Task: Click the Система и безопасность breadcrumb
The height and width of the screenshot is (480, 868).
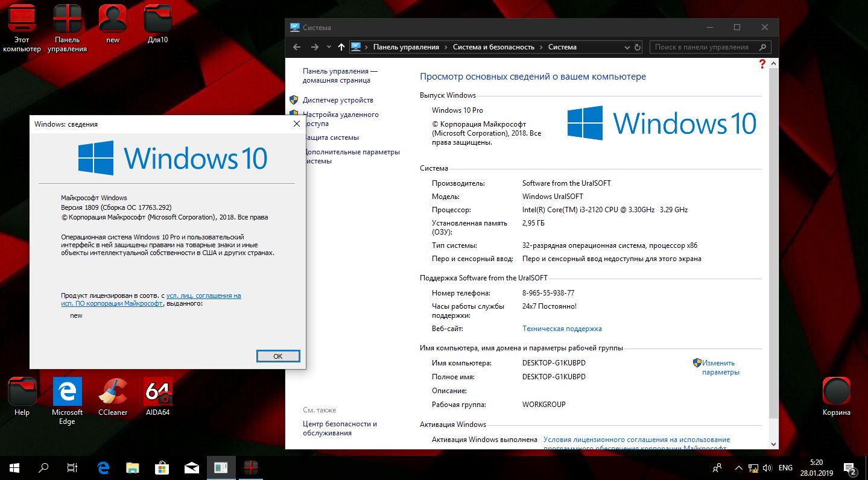Action: [493, 47]
